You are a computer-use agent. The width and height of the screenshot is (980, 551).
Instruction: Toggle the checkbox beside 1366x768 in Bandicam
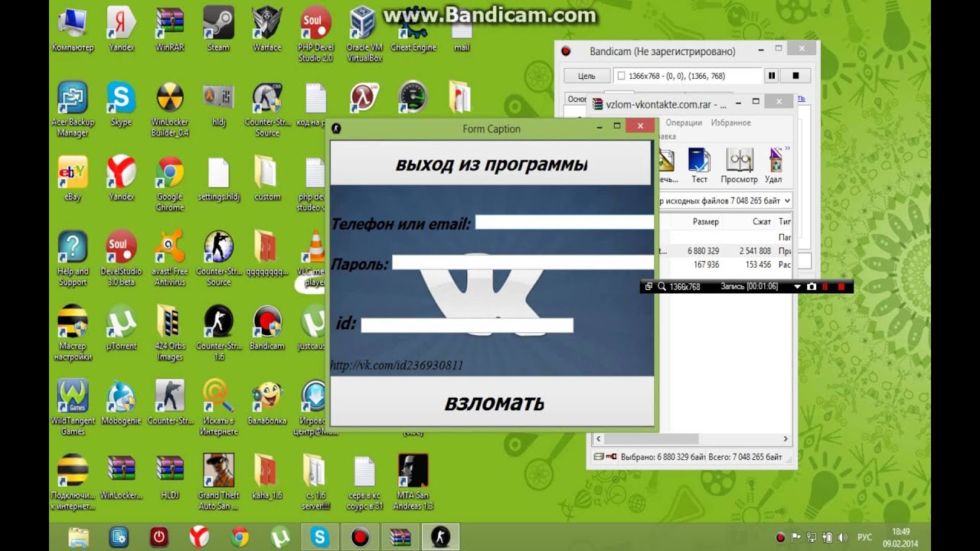pos(621,76)
